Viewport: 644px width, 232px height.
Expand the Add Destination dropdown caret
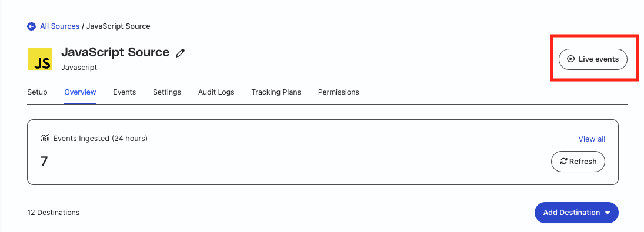608,213
